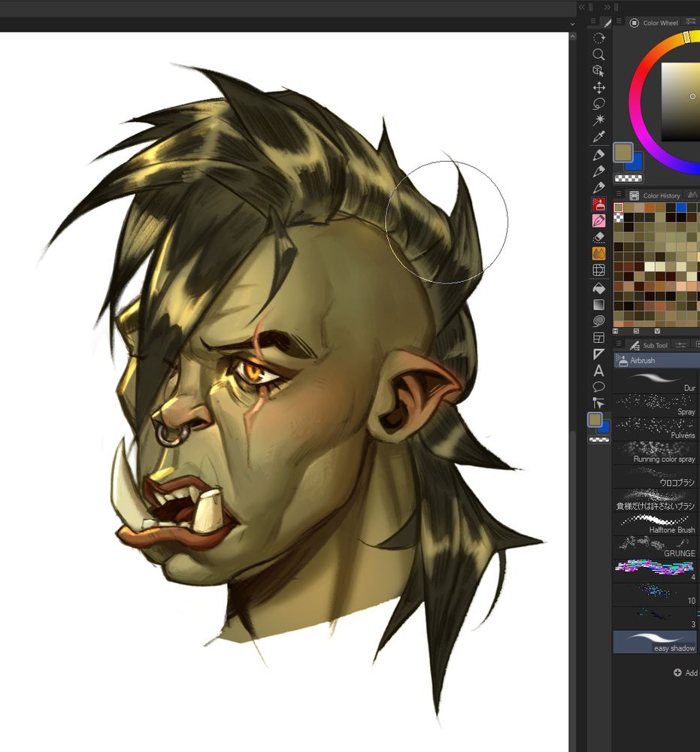Select the Rotate view tool
Viewport: 700px width, 752px height.
point(598,38)
